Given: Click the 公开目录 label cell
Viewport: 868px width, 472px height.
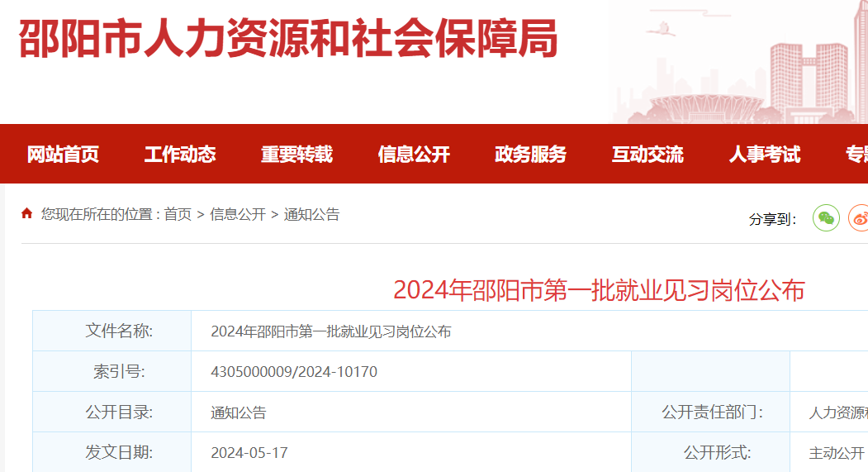Looking at the screenshot, I should coord(111,412).
